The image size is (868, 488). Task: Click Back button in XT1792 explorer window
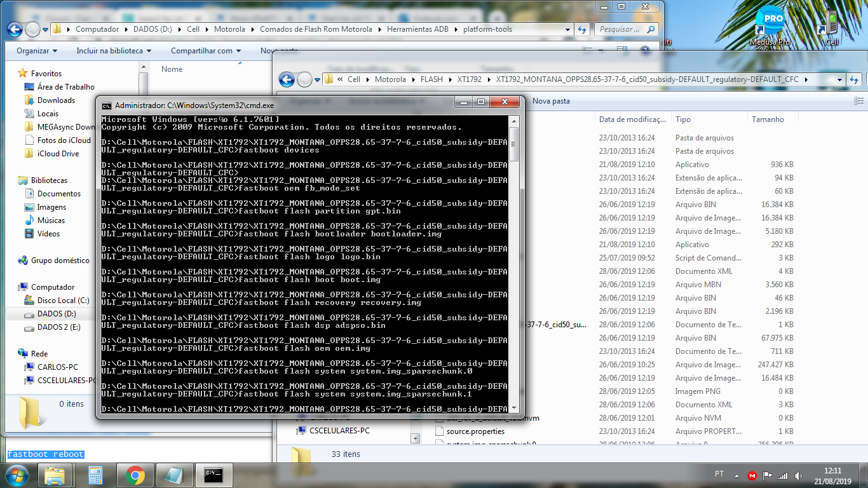pyautogui.click(x=287, y=79)
